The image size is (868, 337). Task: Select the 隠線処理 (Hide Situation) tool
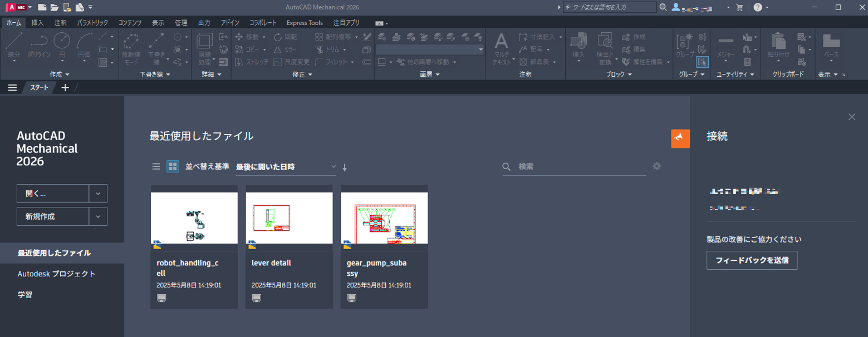pos(205,49)
